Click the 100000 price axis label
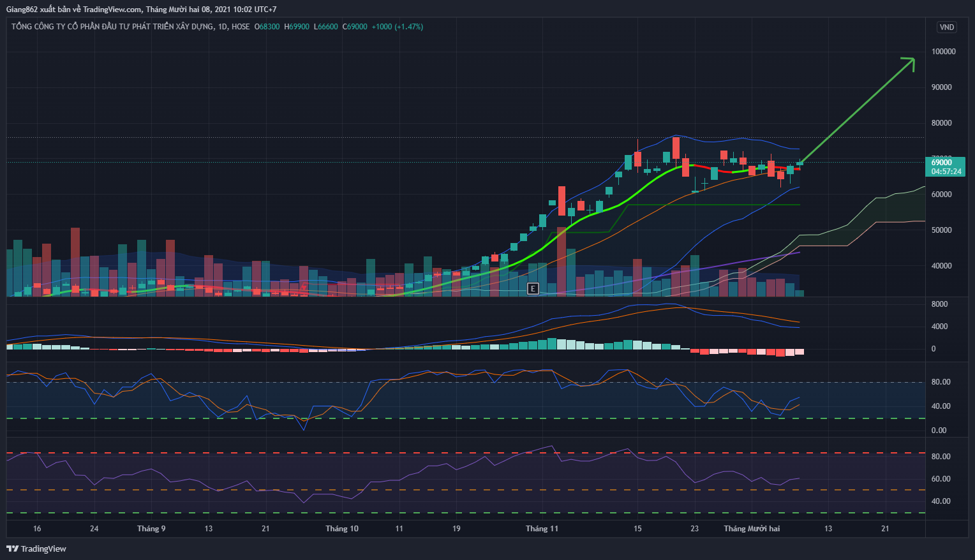975x560 pixels. pos(944,52)
